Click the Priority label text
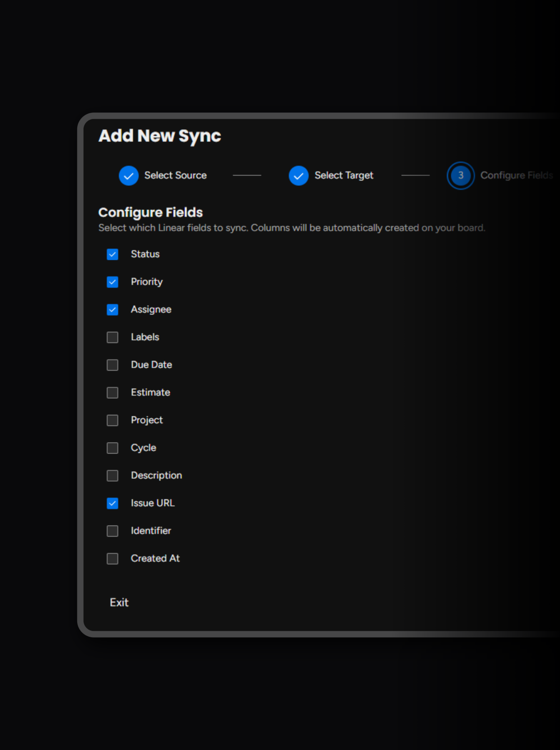 [147, 282]
